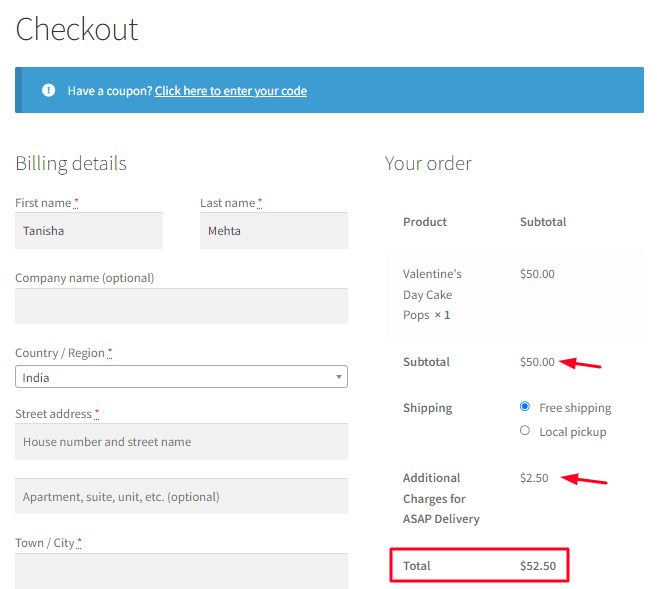Open the 'Click here to enter your code' link
Screen dimensions: 657x589
(x=230, y=91)
